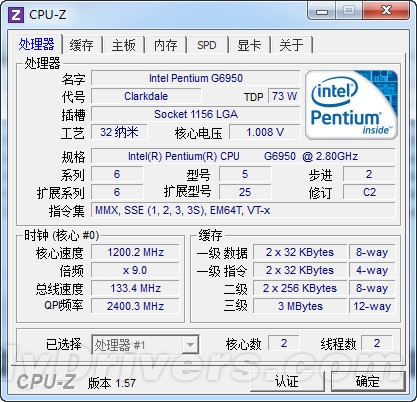Switch to the 缓存 tab
The image size is (417, 402).
82,45
